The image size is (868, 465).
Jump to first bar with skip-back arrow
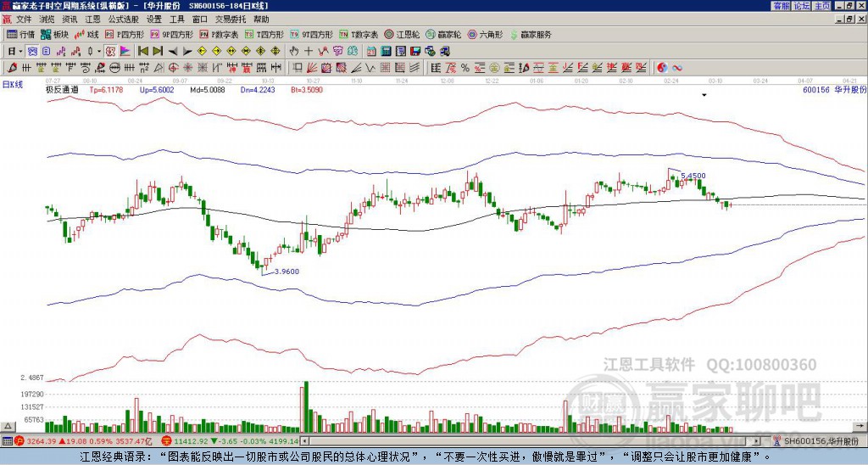coord(143,52)
